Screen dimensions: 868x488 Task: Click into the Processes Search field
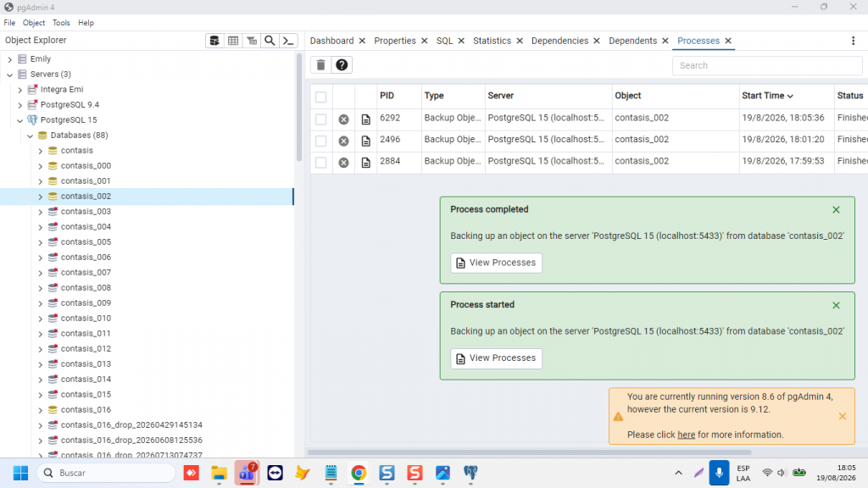(766, 65)
